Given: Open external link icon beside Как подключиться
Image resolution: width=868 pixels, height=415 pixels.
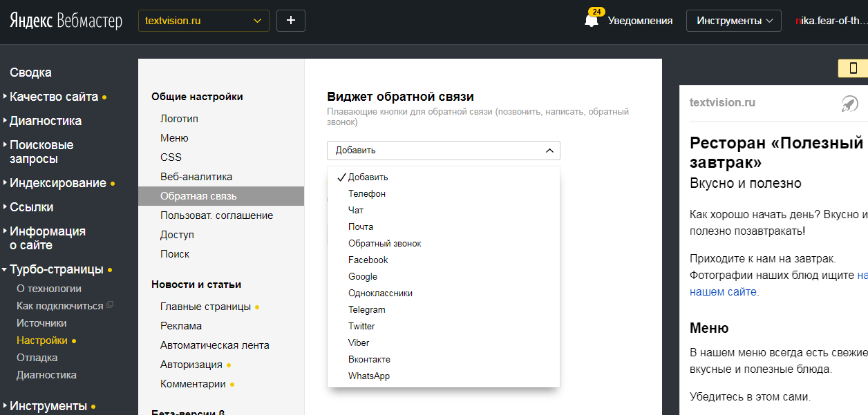Looking at the screenshot, I should pyautogui.click(x=109, y=306).
